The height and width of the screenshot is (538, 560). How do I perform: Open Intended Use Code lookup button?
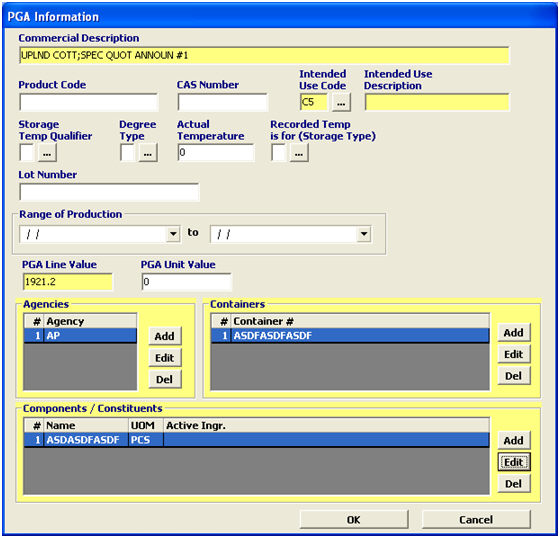[x=341, y=103]
